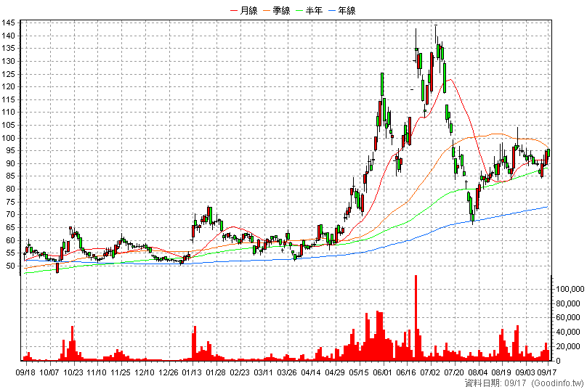Click the 140 price axis label

click(8, 36)
